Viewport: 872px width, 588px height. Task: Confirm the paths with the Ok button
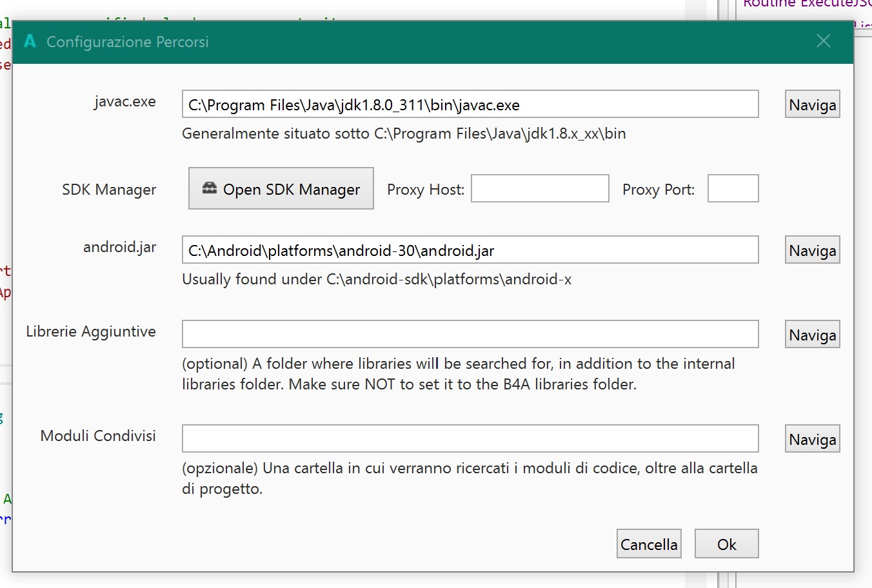[726, 544]
